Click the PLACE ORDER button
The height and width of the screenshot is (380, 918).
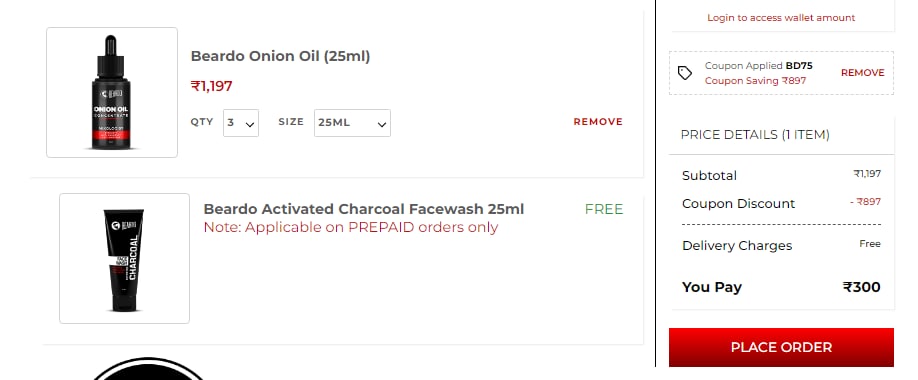point(781,347)
